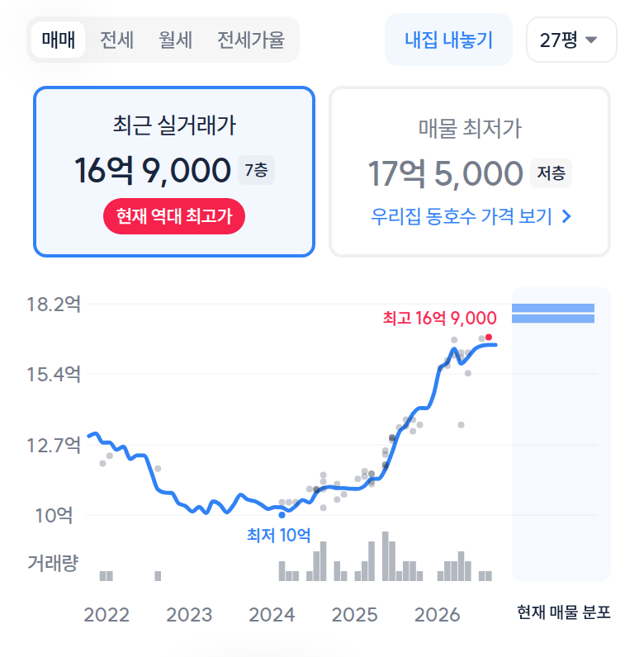Click the chevron next to 동호수 가격 보기
This screenshot has height=657, width=644.
click(x=566, y=216)
